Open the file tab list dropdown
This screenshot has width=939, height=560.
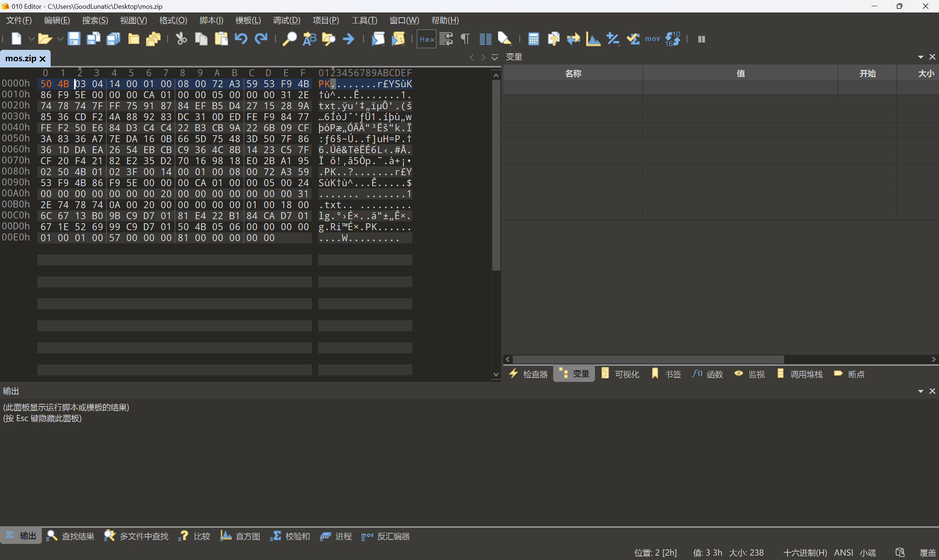click(494, 58)
